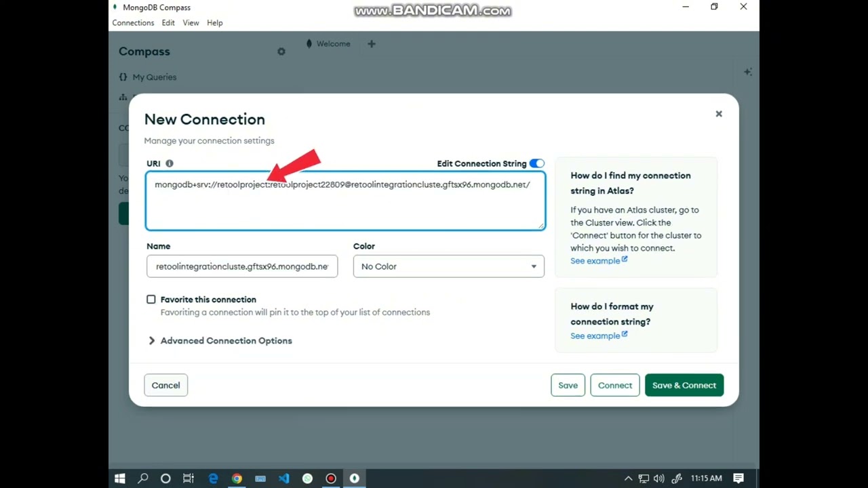
Task: Click the Cortana circle icon in taskbar
Action: click(x=165, y=479)
